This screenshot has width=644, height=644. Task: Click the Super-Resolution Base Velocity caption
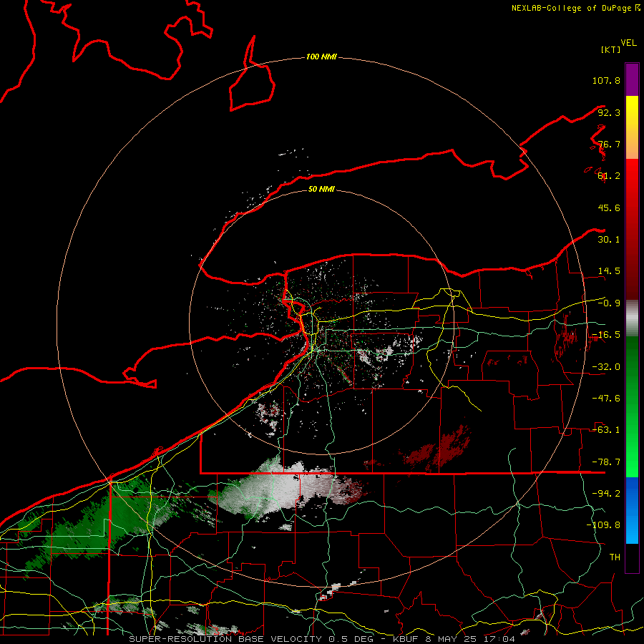pos(321,639)
